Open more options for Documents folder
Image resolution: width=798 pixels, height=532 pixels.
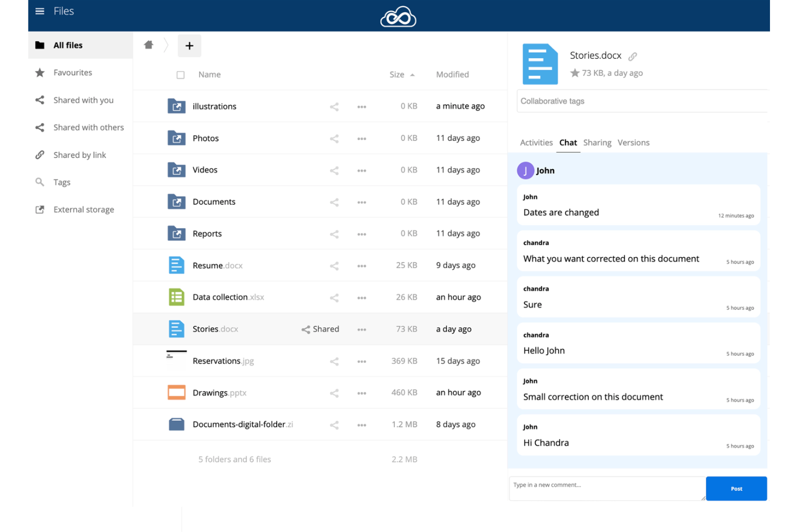362,202
